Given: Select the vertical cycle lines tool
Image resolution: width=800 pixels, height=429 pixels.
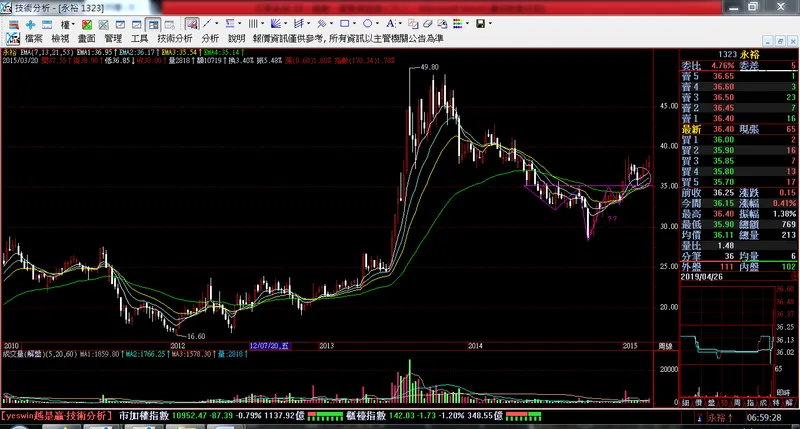Looking at the screenshot, I should point(253,23).
